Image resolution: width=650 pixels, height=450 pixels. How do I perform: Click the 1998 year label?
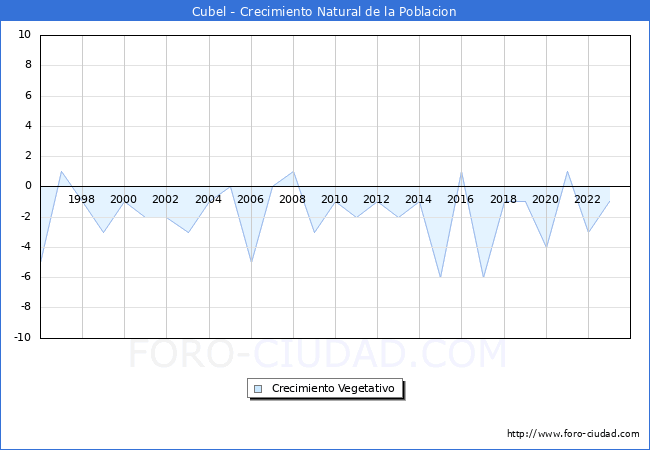82,199
